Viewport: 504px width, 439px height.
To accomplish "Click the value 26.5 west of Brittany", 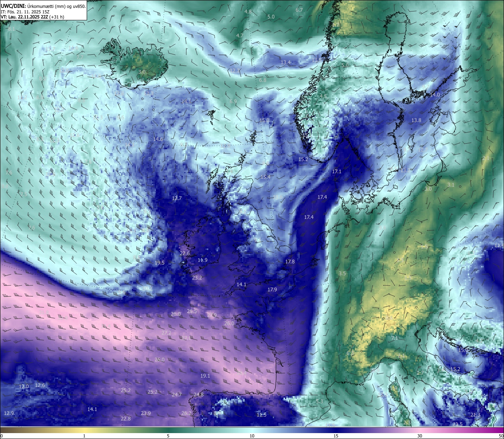I will coord(192,311).
